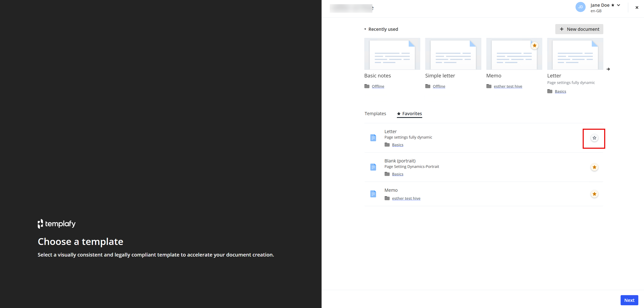Click folder icon beside Offline under Basic notes

pyautogui.click(x=367, y=86)
